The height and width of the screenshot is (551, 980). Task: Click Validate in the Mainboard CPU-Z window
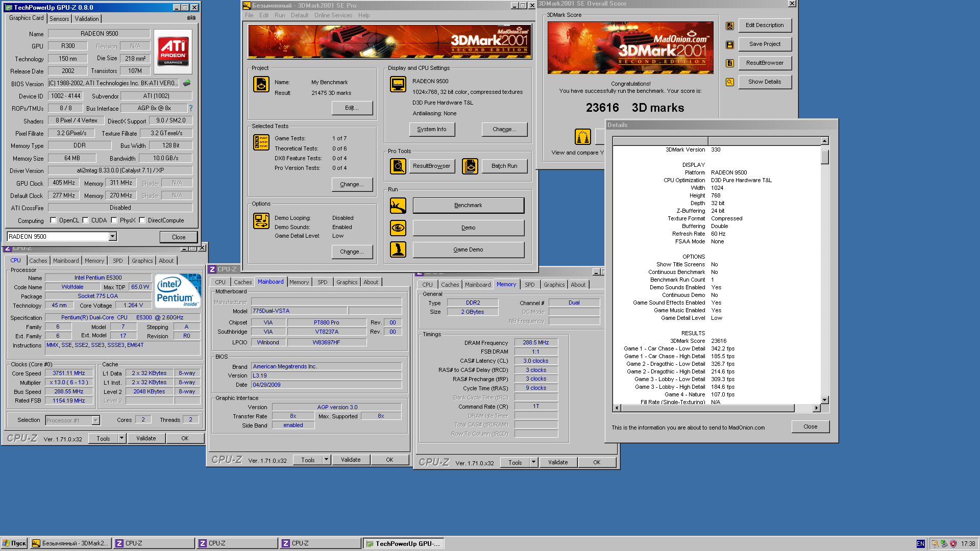point(351,460)
